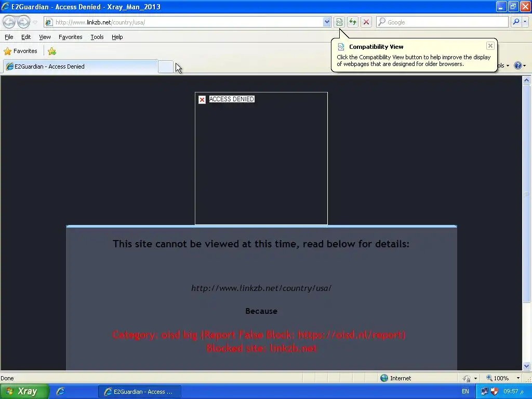
Task: Click the network connection tray icon
Action: click(484, 392)
